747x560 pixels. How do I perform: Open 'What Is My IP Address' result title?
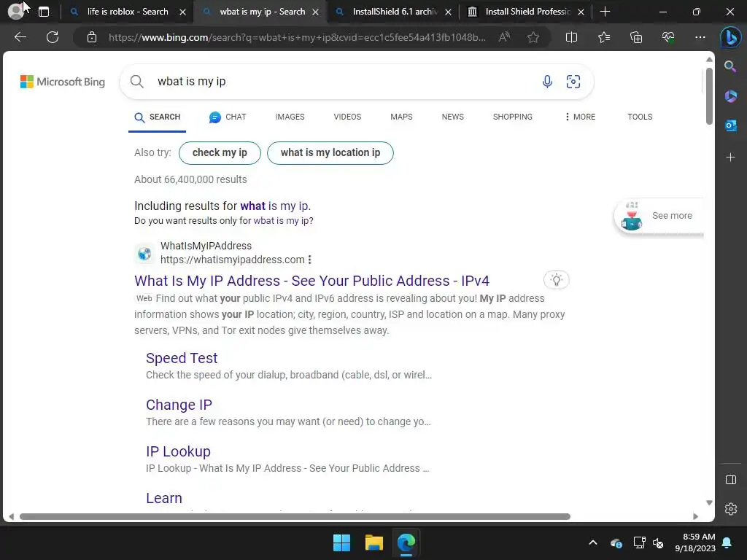click(x=311, y=281)
